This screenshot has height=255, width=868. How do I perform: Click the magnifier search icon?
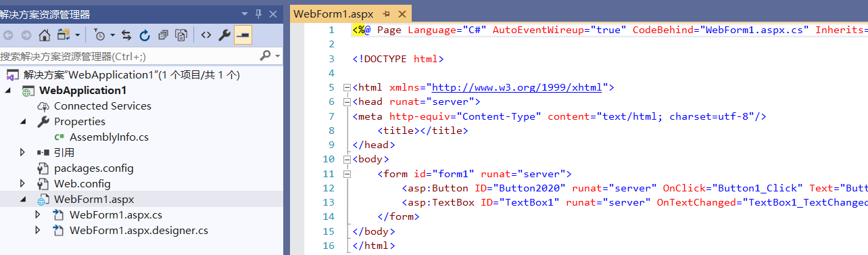(x=265, y=55)
